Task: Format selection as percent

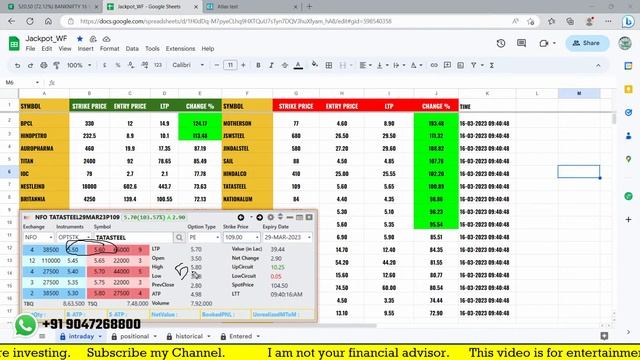Action: point(118,65)
